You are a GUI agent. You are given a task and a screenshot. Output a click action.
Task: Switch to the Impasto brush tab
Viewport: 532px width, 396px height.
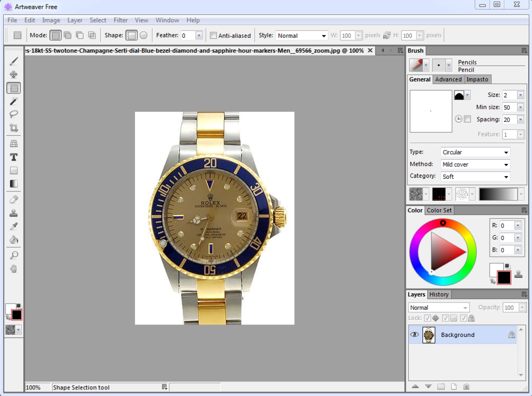click(477, 79)
